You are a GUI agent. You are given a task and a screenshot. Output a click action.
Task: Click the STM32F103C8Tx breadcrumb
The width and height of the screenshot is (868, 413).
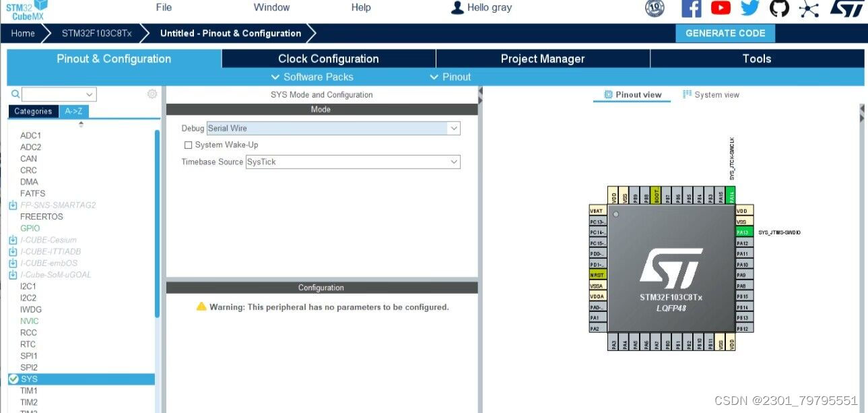[x=97, y=33]
